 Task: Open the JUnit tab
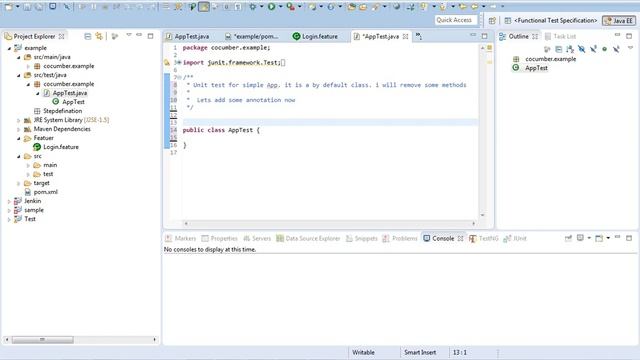click(515, 238)
